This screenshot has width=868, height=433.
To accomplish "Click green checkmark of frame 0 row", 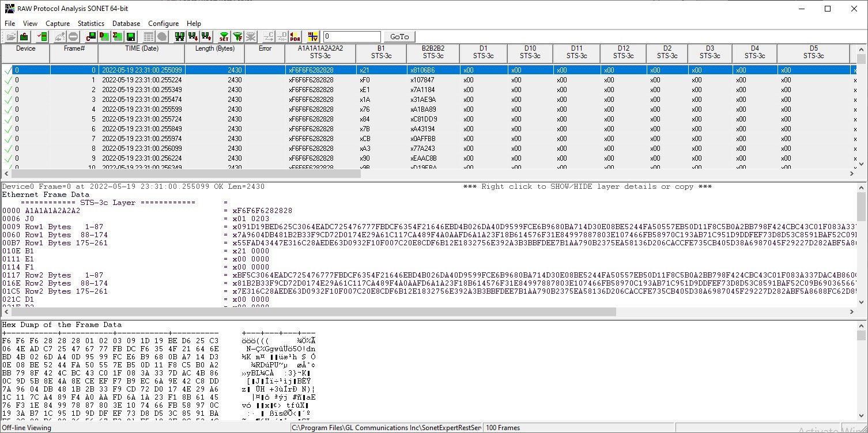I will click(7, 70).
